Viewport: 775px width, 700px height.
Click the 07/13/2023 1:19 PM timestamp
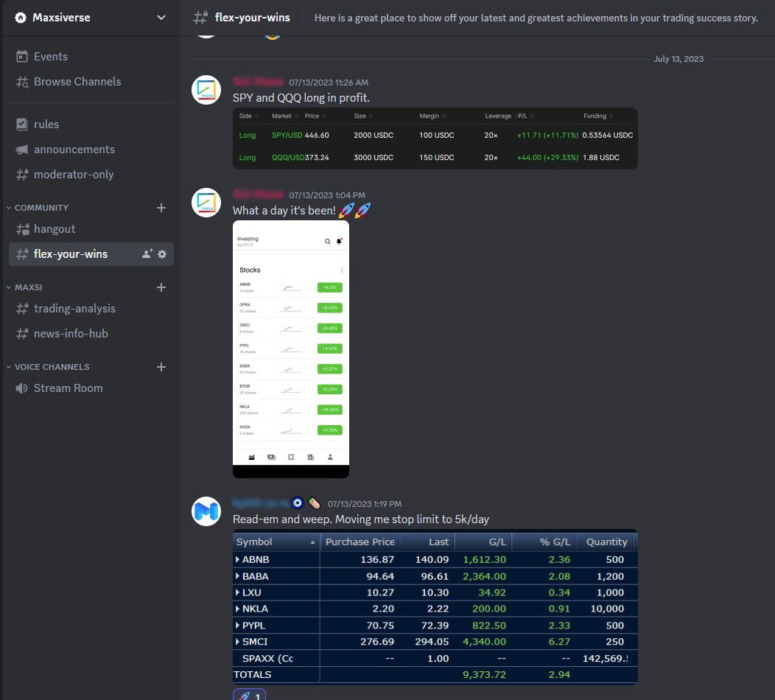tap(365, 504)
